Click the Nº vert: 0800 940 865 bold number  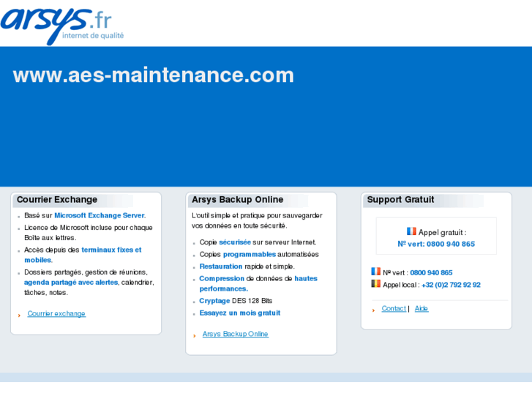(436, 244)
